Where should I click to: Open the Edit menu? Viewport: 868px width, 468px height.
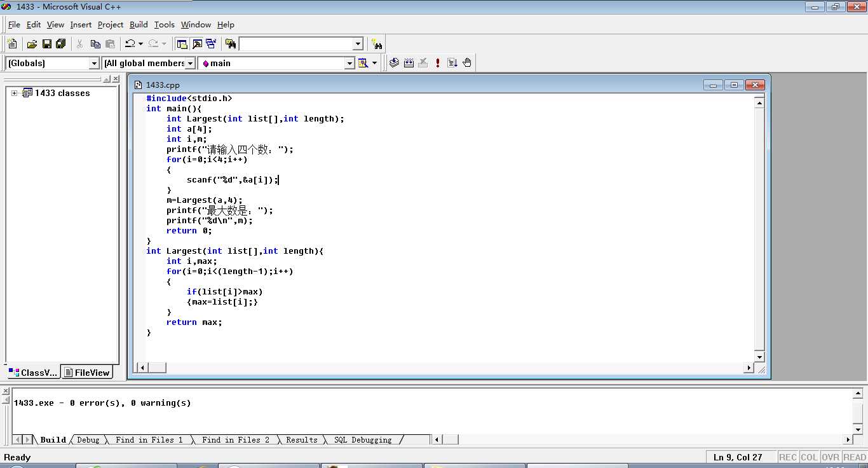point(34,24)
